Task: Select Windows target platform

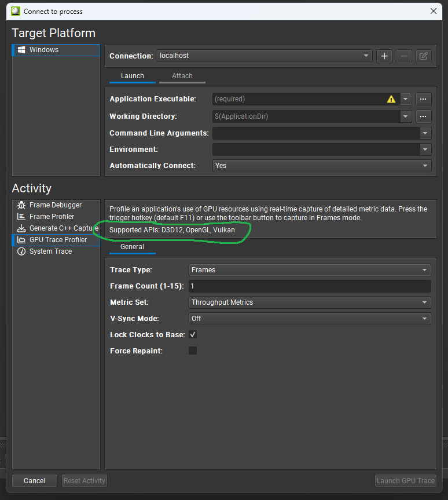Action: click(x=56, y=50)
